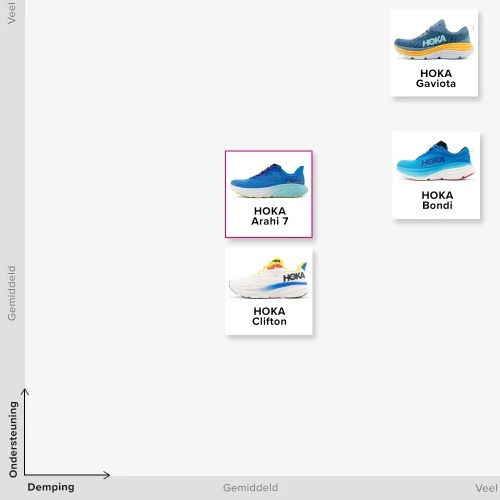Click 'Gemiddeld' on the horizontal axis
Image resolution: width=500 pixels, height=500 pixels.
click(x=250, y=488)
